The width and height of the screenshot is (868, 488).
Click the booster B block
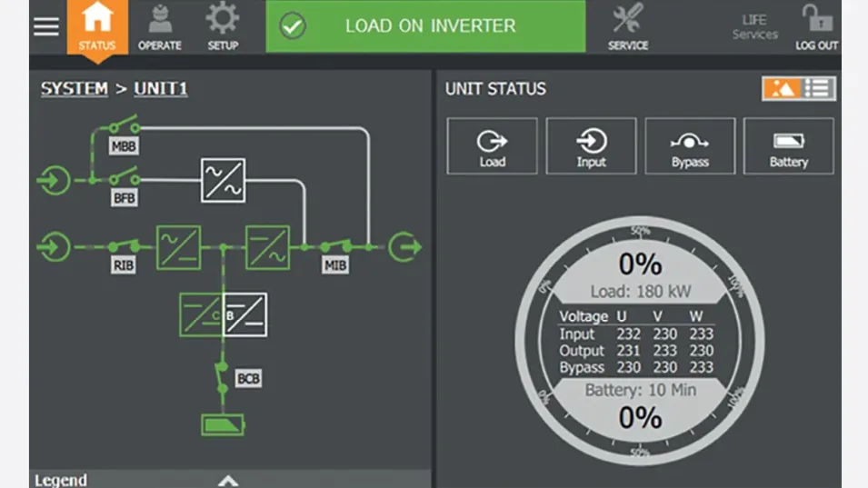point(244,314)
